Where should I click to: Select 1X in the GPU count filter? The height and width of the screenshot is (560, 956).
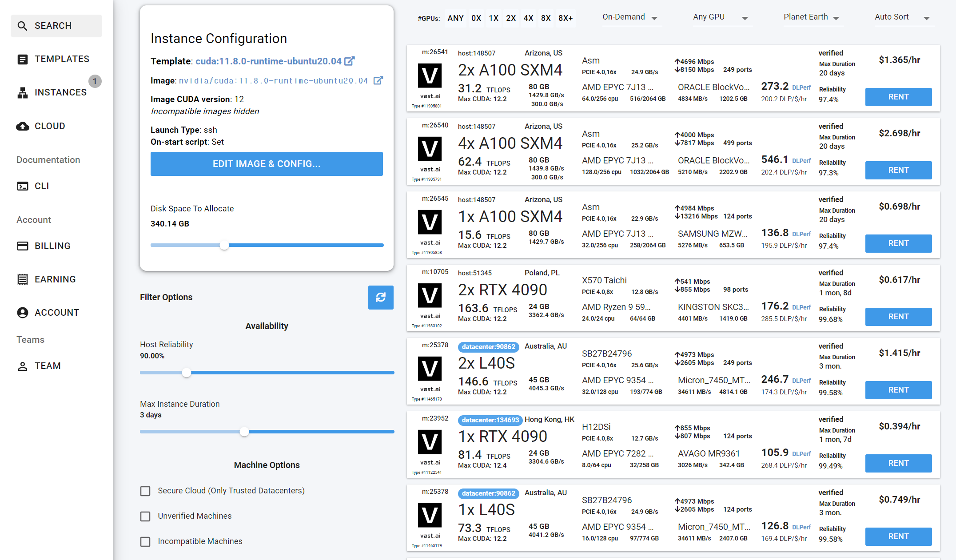(x=494, y=18)
